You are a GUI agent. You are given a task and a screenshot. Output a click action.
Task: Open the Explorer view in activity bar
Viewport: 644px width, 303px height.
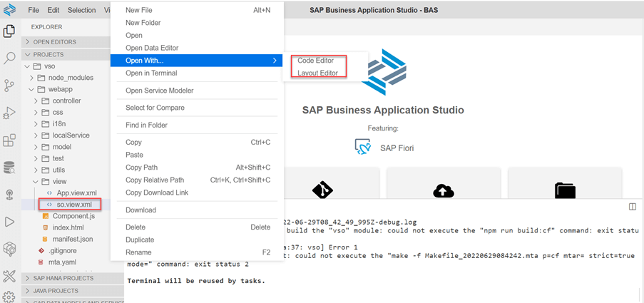pos(9,31)
